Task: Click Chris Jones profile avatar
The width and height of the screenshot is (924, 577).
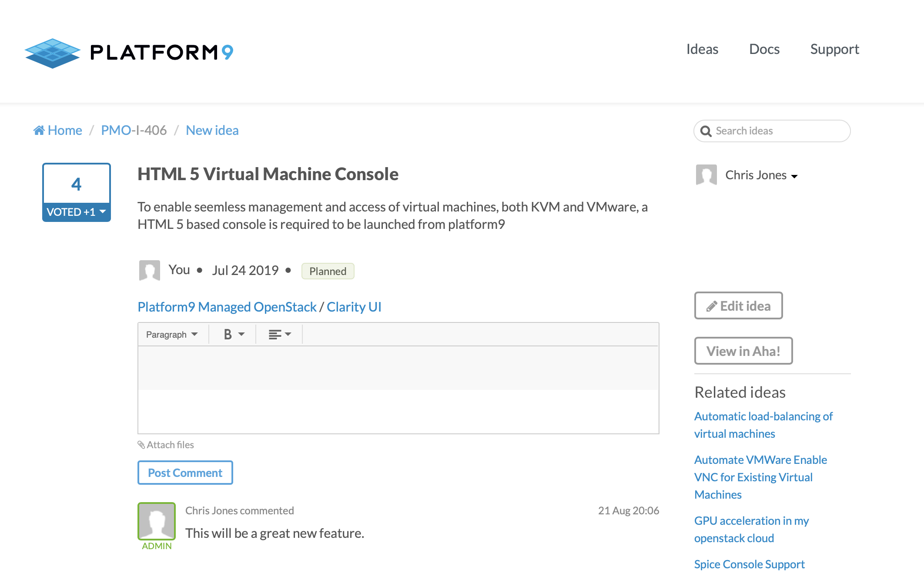Action: click(706, 175)
